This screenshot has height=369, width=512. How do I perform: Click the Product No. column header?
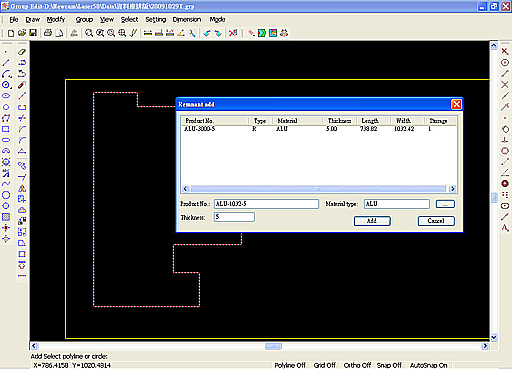[215, 121]
